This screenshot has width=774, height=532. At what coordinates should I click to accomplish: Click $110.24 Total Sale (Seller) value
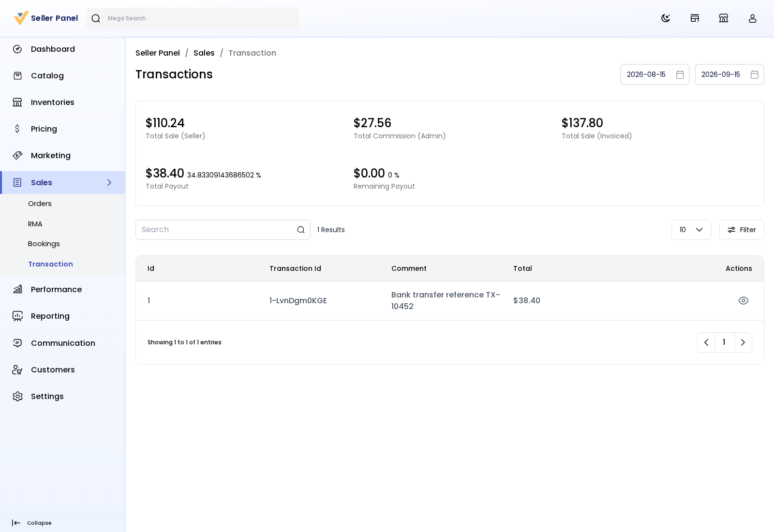pos(165,123)
